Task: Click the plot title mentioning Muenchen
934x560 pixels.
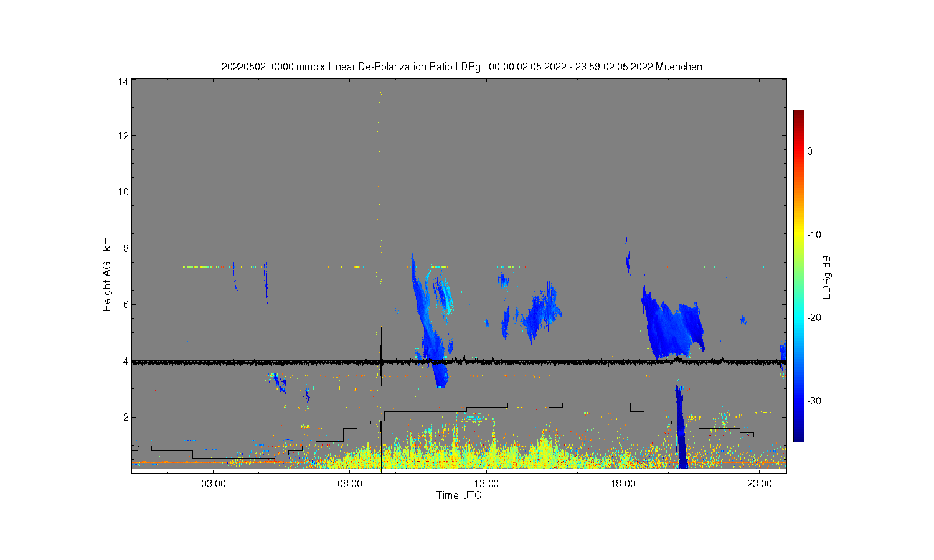Action: tap(461, 67)
